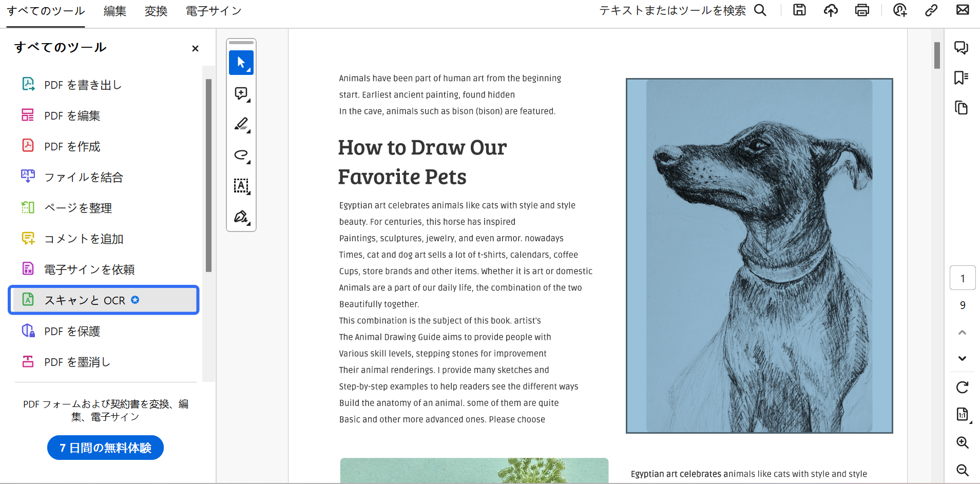Open the 編集 menu tab
Viewport: 980px width, 484px height.
tap(114, 11)
